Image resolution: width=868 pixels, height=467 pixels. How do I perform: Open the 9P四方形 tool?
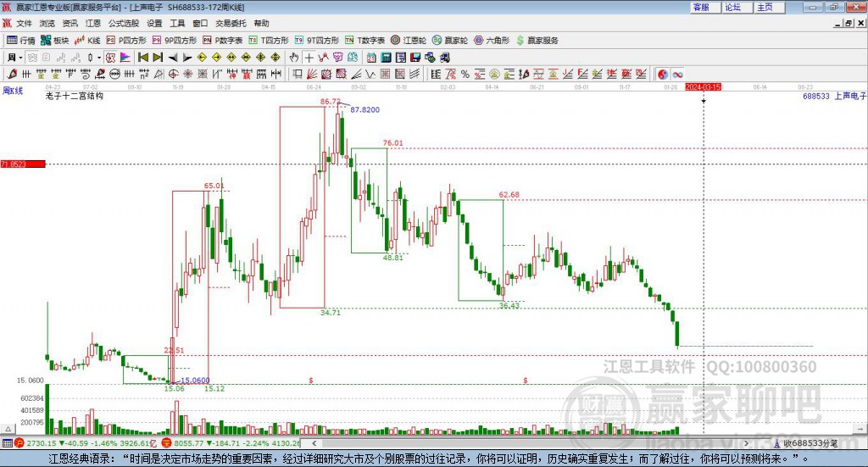click(174, 41)
